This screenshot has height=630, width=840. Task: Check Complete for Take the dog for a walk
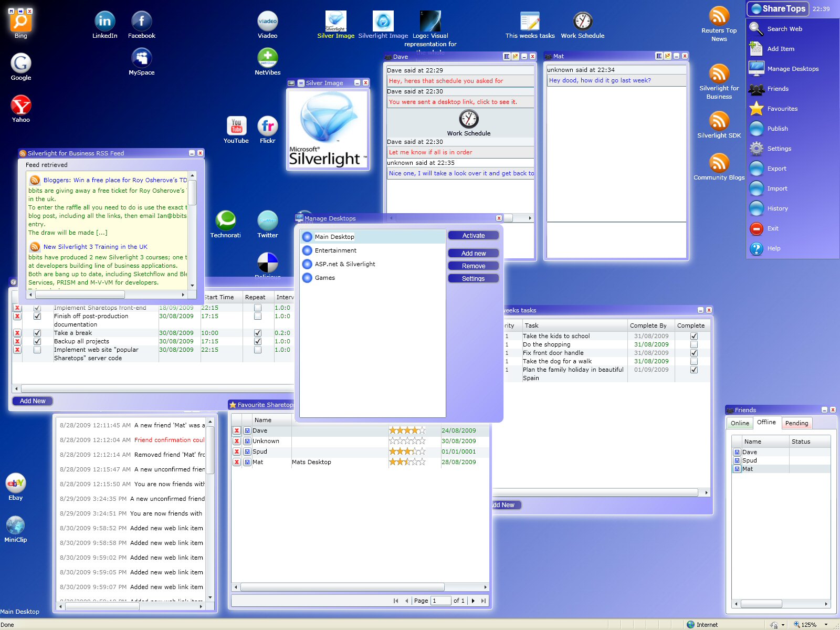(694, 361)
